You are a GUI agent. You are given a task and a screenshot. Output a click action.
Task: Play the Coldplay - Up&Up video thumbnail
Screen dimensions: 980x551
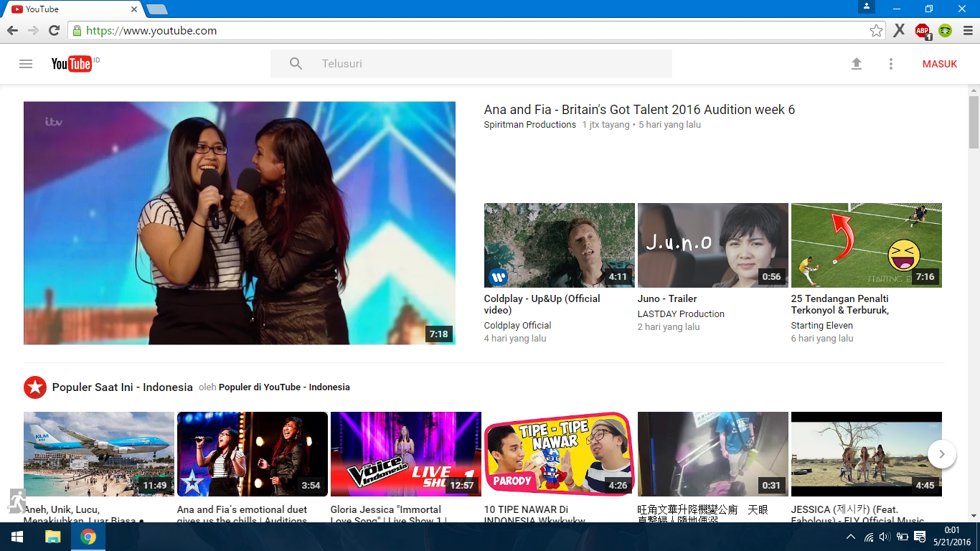tap(559, 245)
